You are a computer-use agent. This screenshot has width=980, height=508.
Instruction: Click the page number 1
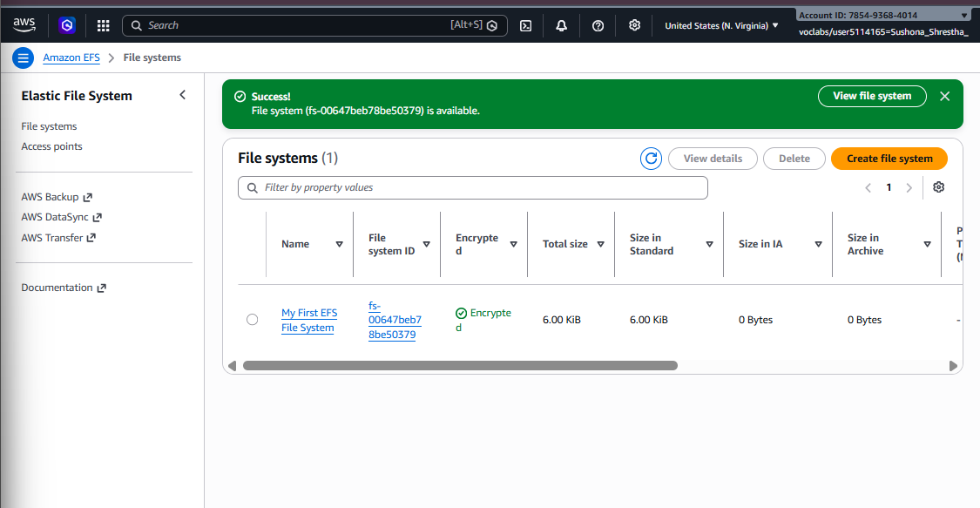point(889,187)
